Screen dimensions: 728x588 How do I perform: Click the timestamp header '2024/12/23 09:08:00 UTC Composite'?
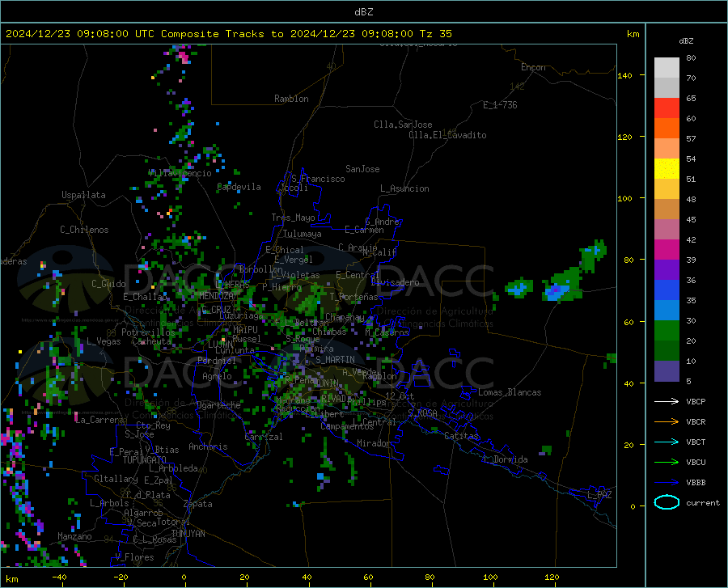pyautogui.click(x=112, y=34)
